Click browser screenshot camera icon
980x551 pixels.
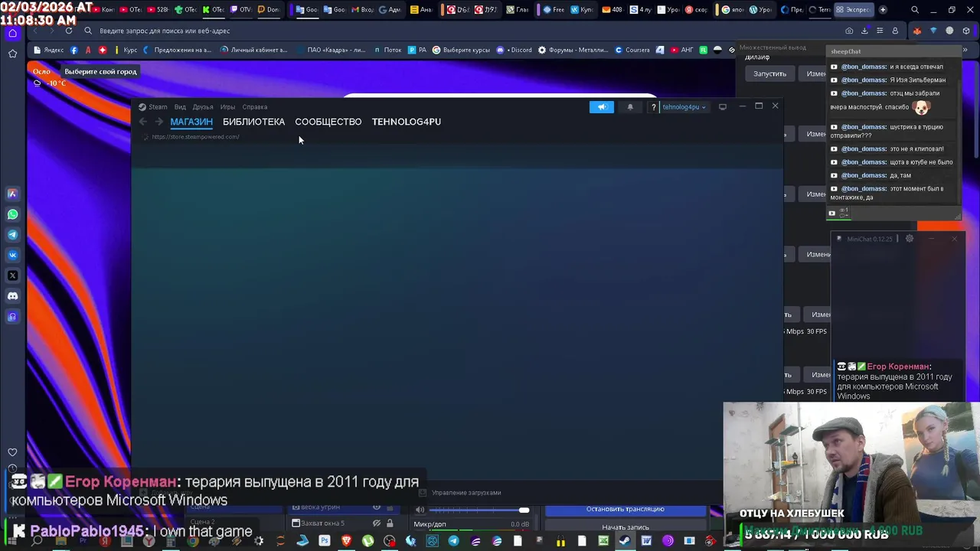[x=849, y=31]
